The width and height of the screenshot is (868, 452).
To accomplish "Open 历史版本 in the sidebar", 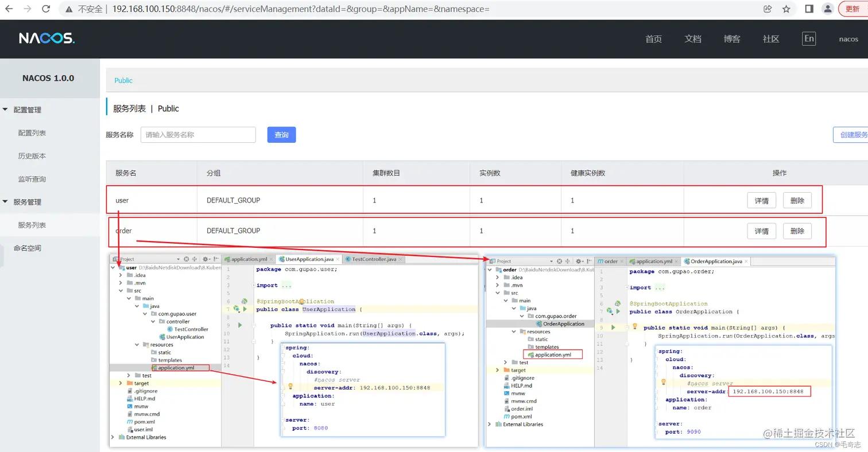I will click(x=32, y=156).
